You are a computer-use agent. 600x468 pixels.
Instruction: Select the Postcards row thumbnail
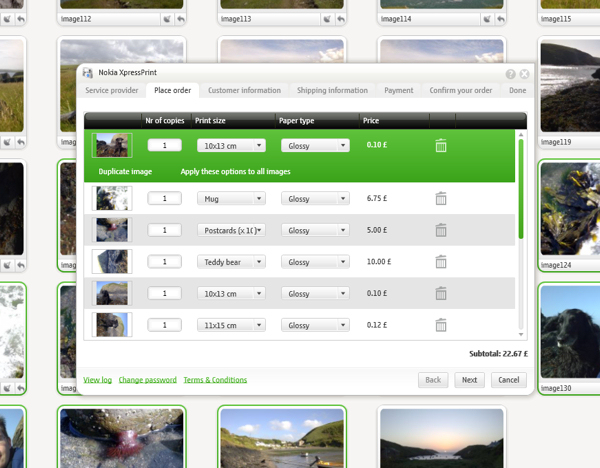[x=112, y=230]
